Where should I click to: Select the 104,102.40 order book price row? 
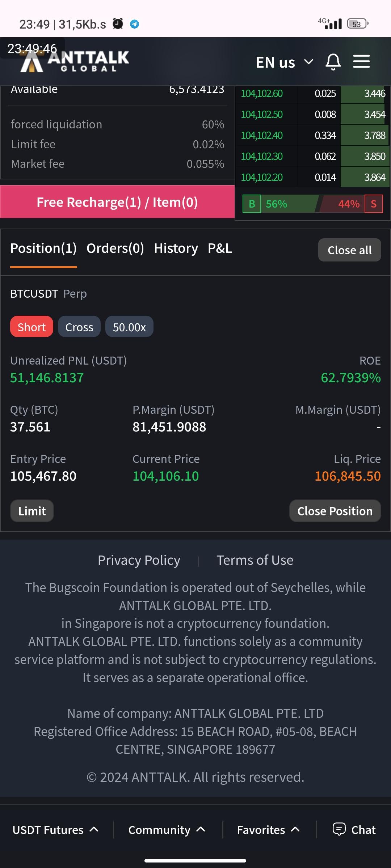(262, 136)
